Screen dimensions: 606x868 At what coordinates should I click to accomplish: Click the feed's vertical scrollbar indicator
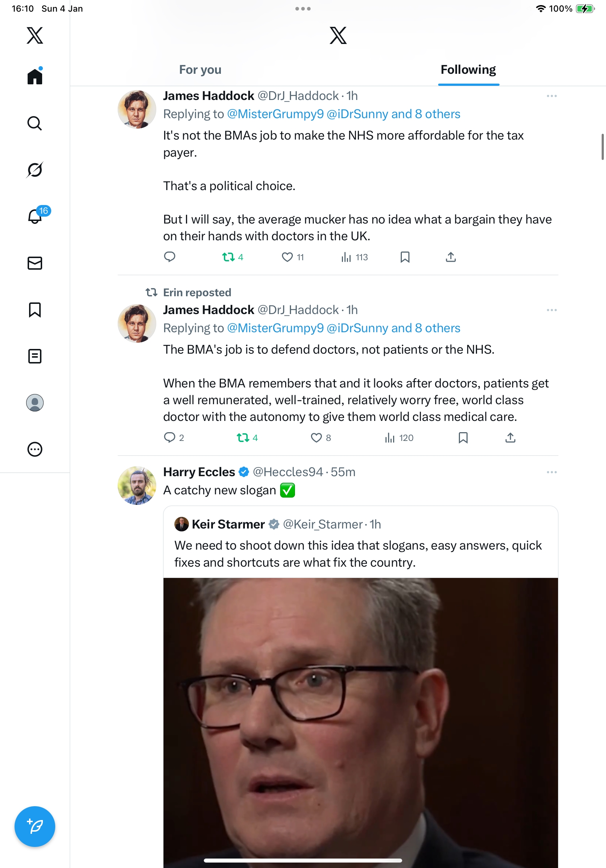pyautogui.click(x=603, y=147)
